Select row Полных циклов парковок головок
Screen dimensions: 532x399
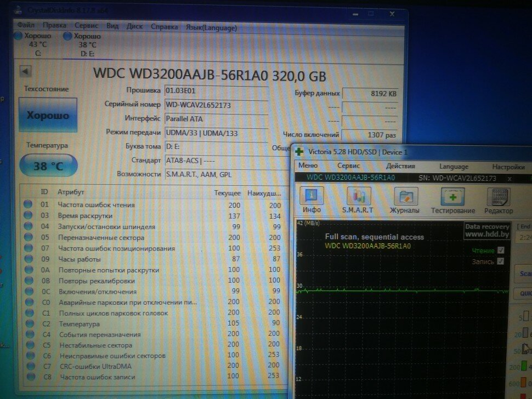click(154, 313)
